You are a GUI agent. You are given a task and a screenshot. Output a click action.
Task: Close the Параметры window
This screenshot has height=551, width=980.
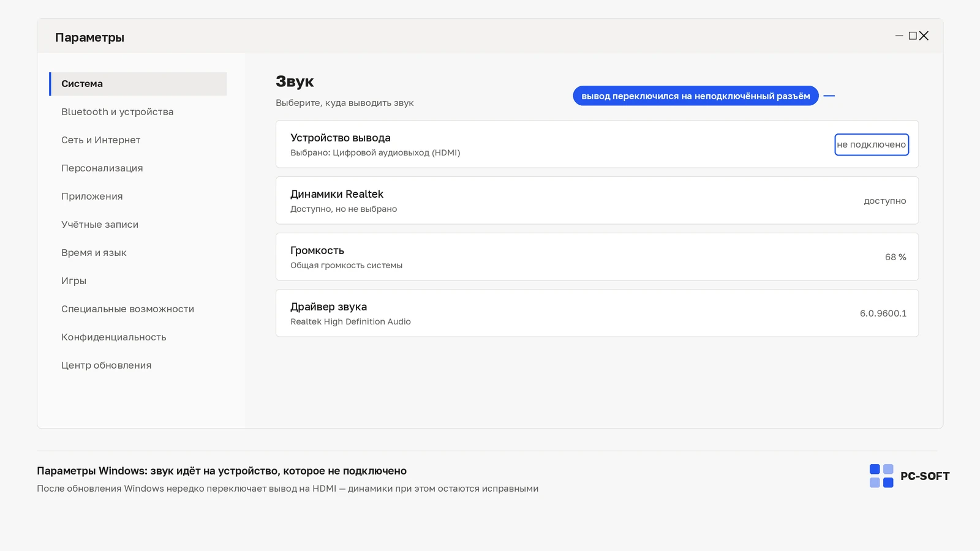[924, 36]
